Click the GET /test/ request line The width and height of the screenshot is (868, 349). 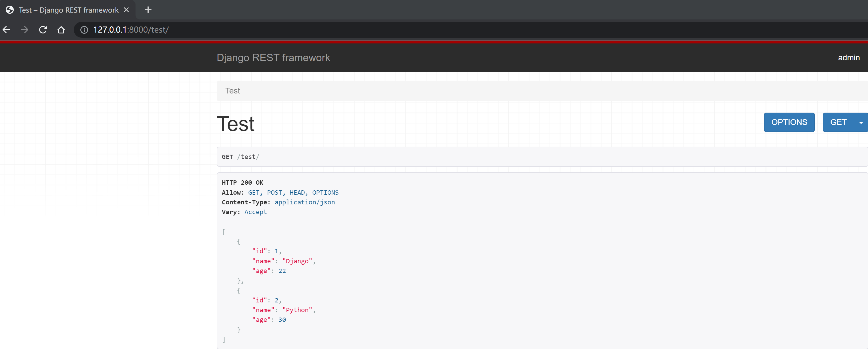coord(240,157)
